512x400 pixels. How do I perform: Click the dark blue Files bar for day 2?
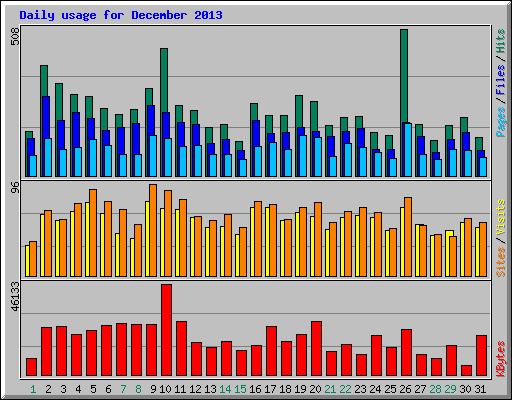point(46,117)
